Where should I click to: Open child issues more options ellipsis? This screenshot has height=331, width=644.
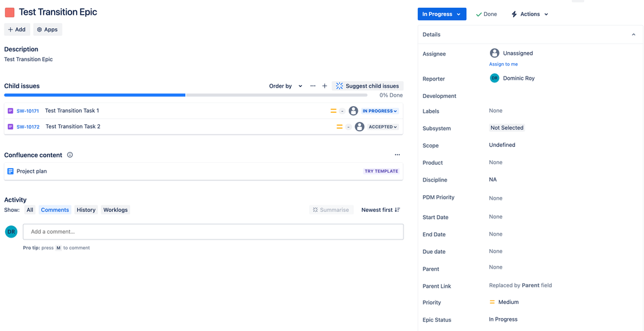click(313, 86)
